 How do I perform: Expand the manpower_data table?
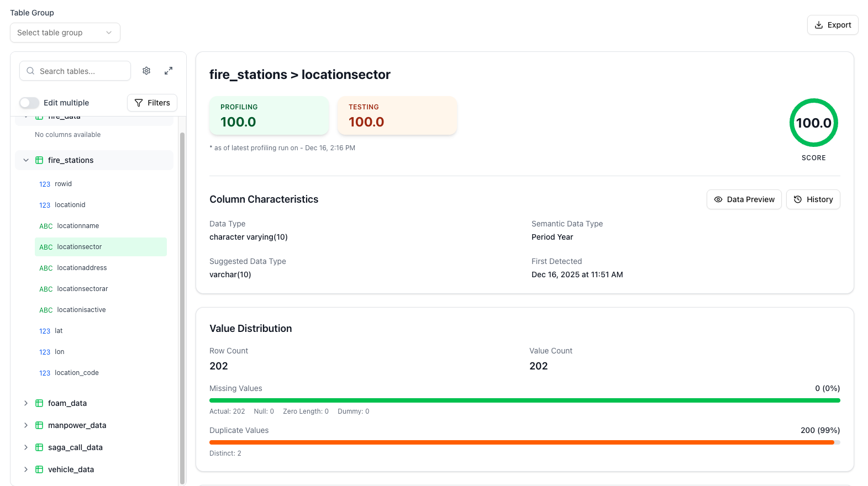[x=26, y=425]
